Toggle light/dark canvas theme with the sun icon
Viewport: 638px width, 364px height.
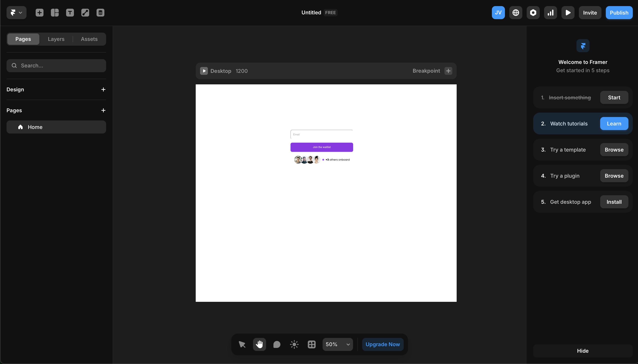[x=294, y=344]
